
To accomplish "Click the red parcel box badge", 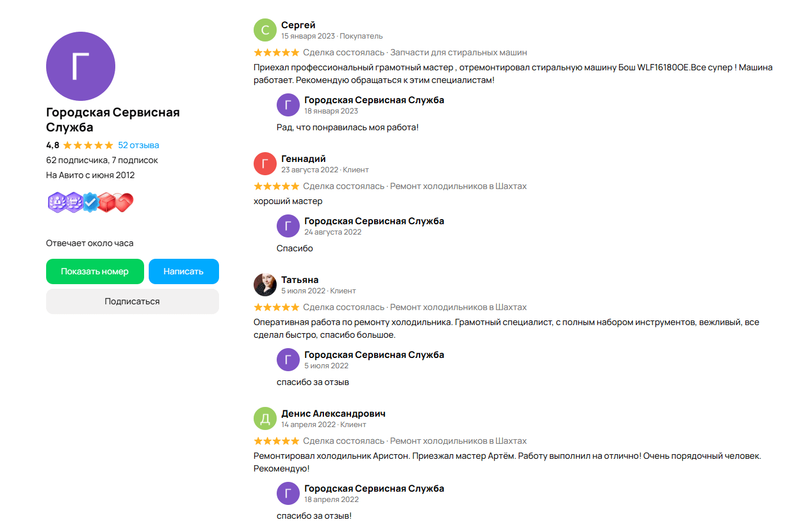I will [x=107, y=202].
